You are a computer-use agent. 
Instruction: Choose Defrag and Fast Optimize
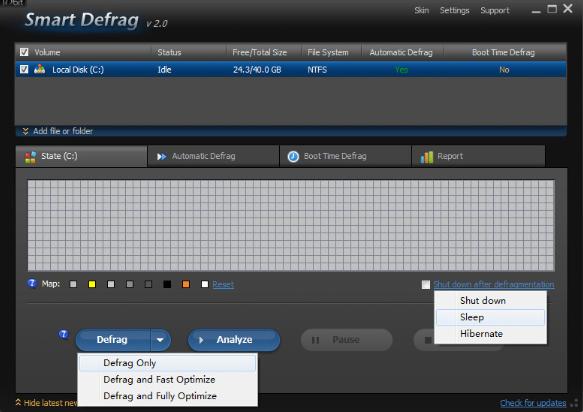pyautogui.click(x=167, y=380)
